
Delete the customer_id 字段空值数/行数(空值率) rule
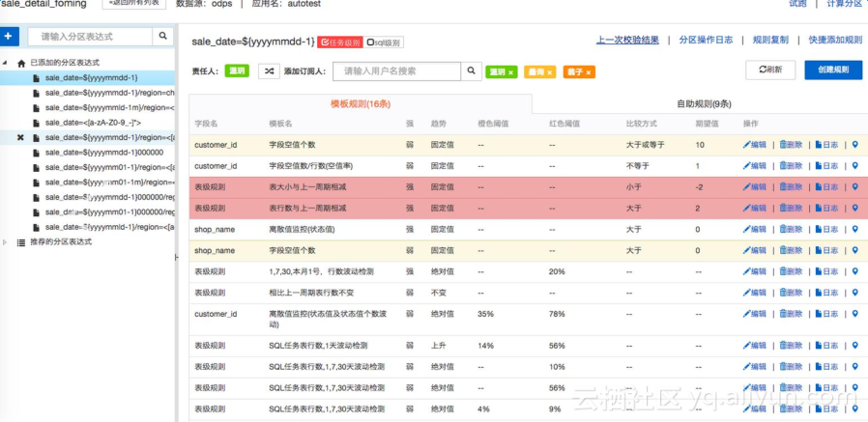pos(791,166)
